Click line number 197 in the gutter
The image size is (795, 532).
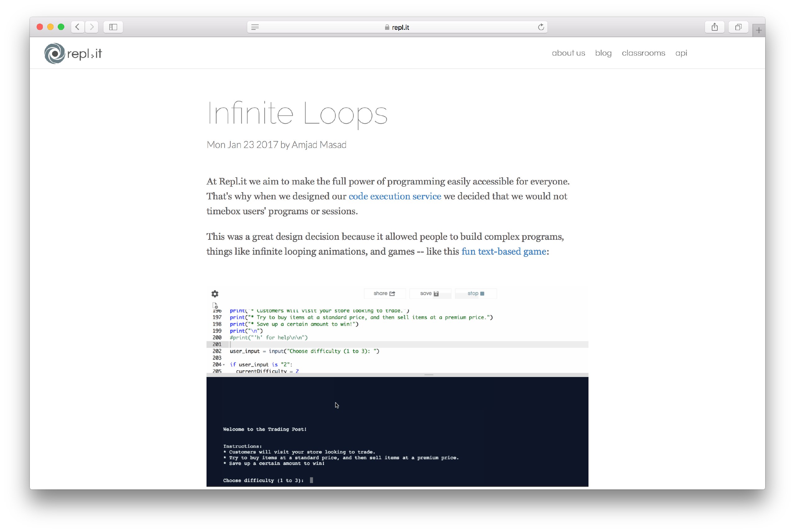217,317
